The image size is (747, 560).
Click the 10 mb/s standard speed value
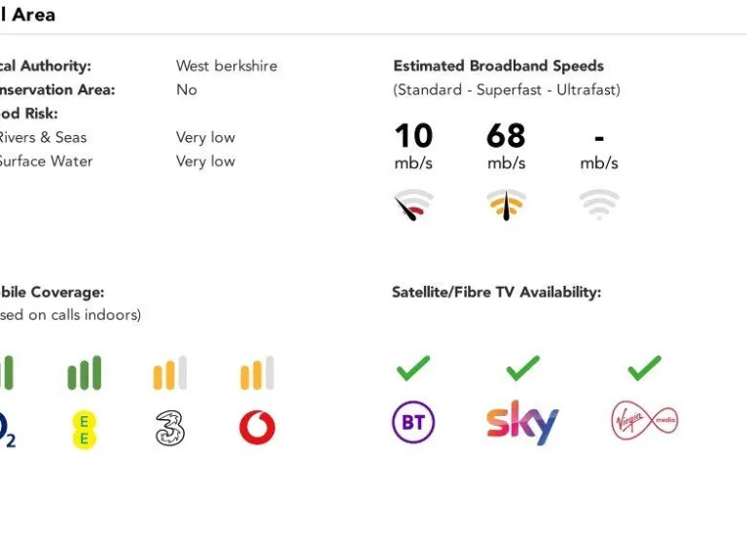pos(413,136)
